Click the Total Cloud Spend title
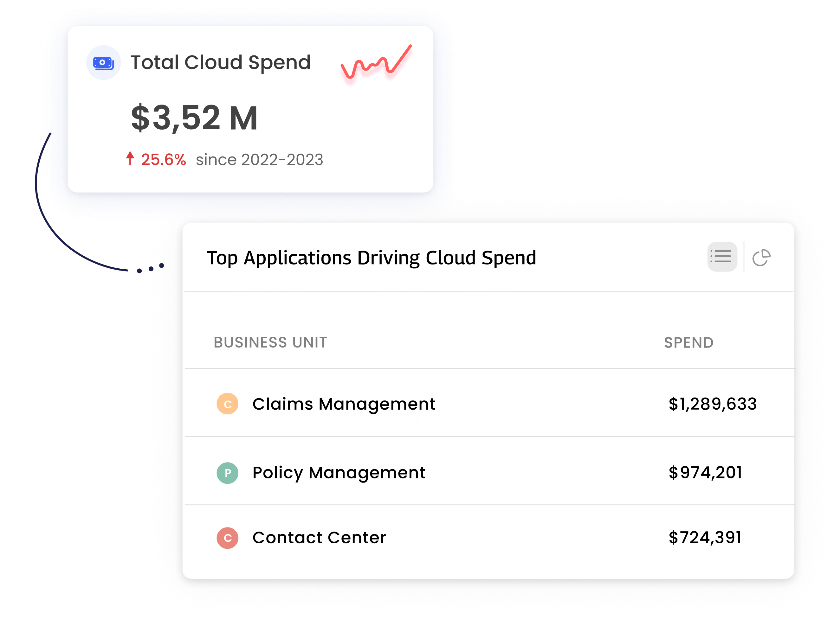840x626 pixels. coord(221,62)
